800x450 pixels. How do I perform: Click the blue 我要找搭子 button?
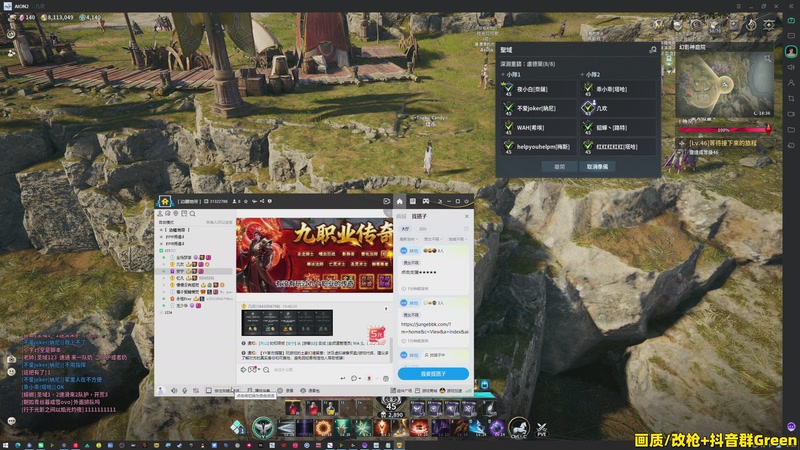(433, 373)
